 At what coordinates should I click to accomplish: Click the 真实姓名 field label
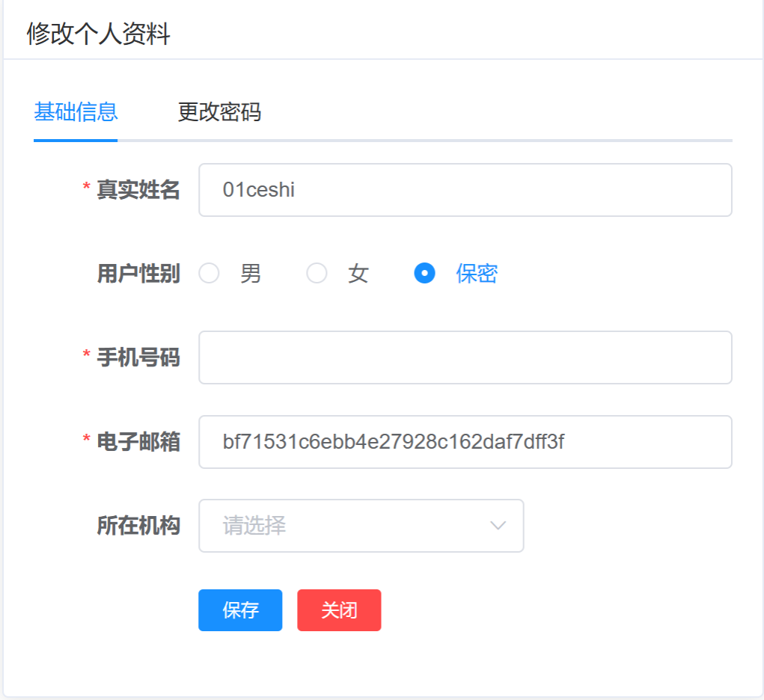coord(138,190)
